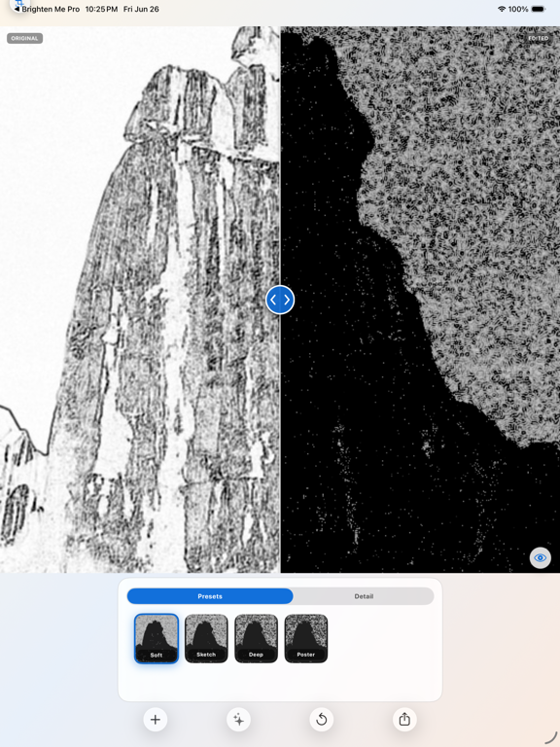Choose the Deep preset thumbnail
This screenshot has width=560, height=747.
[x=257, y=638]
